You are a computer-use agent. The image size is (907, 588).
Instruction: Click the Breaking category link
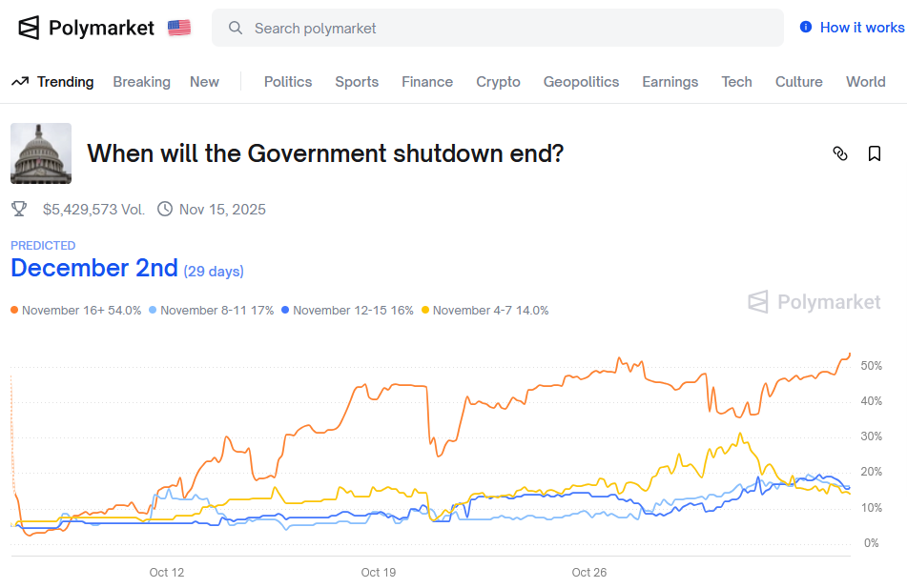tap(141, 82)
